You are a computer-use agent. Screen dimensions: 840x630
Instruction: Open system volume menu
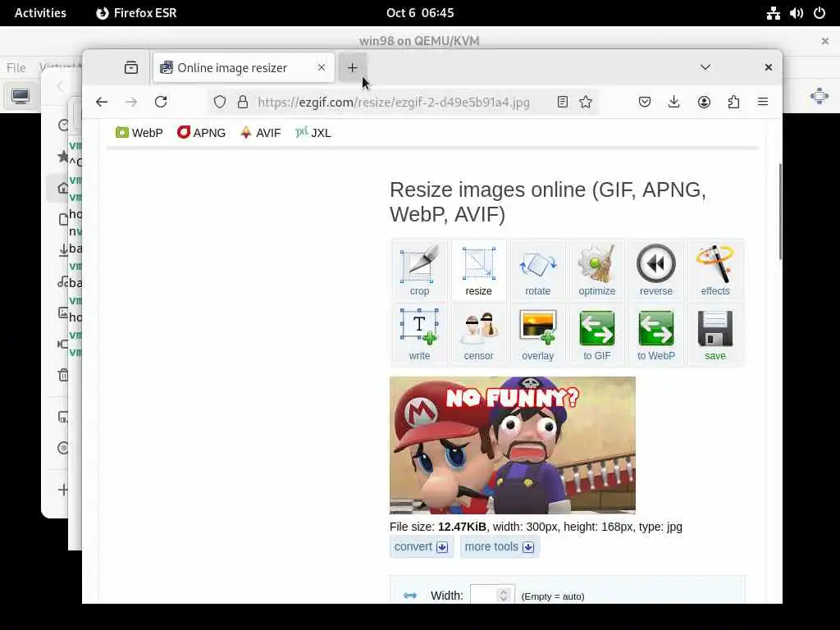point(796,13)
